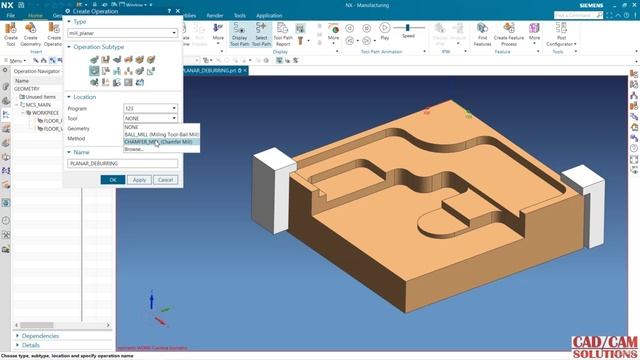The height and width of the screenshot is (360, 640).
Task: Open the Program dropdown showing 123
Action: tap(150, 108)
